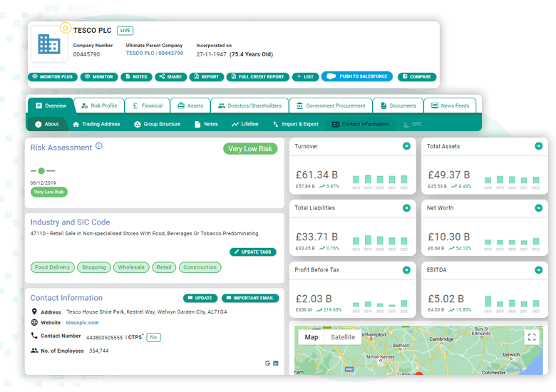Click the Very Low Risk badge at top
Screen dimensions: 556x392
tap(250, 149)
